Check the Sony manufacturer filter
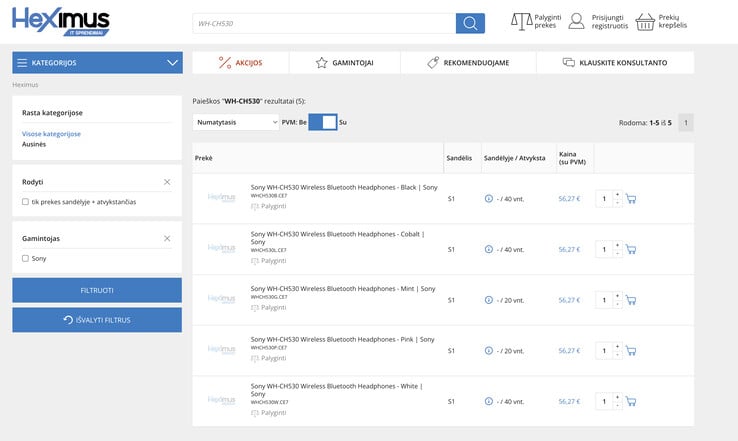Screen dimensions: 738x441 coord(25,258)
